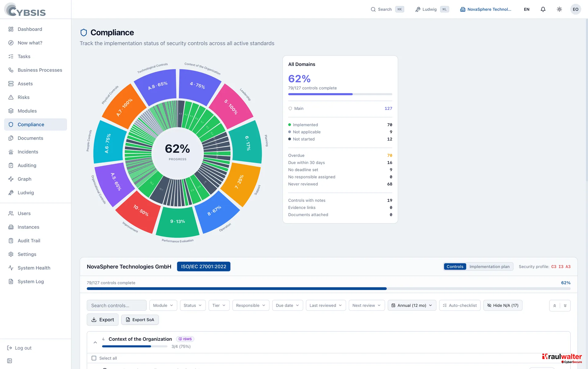Open the Documents menu item
The height and width of the screenshot is (369, 588).
[x=36, y=138]
